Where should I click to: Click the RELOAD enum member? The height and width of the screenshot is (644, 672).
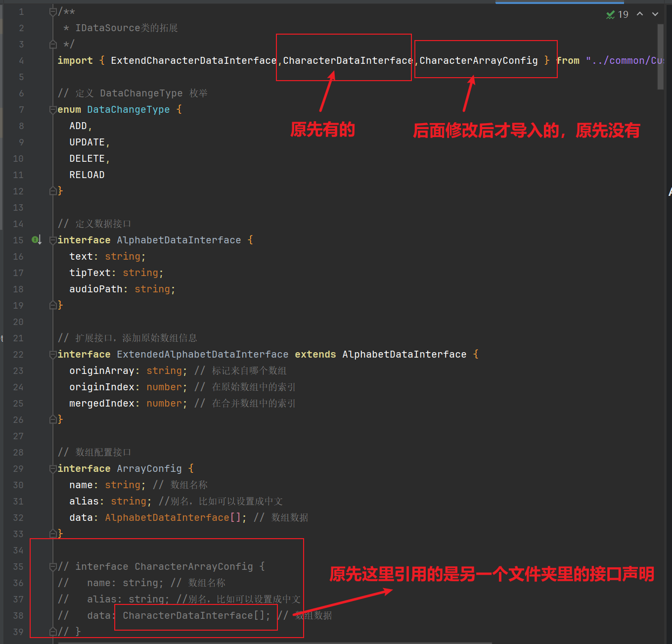tap(87, 175)
